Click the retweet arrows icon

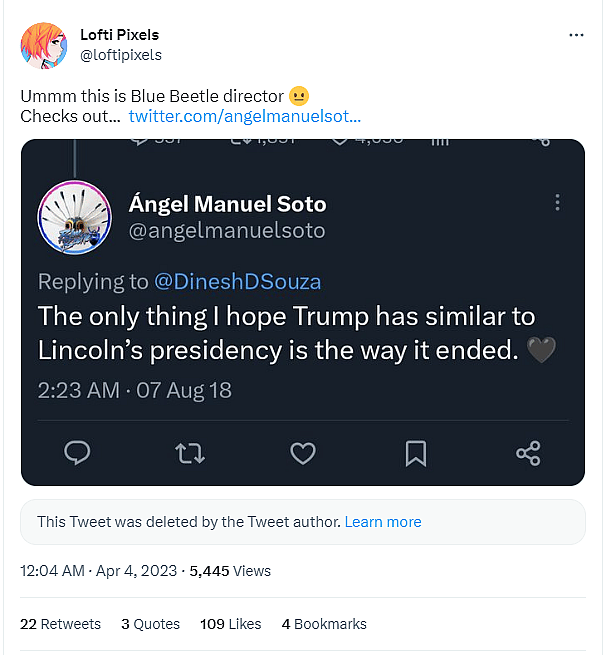[190, 453]
